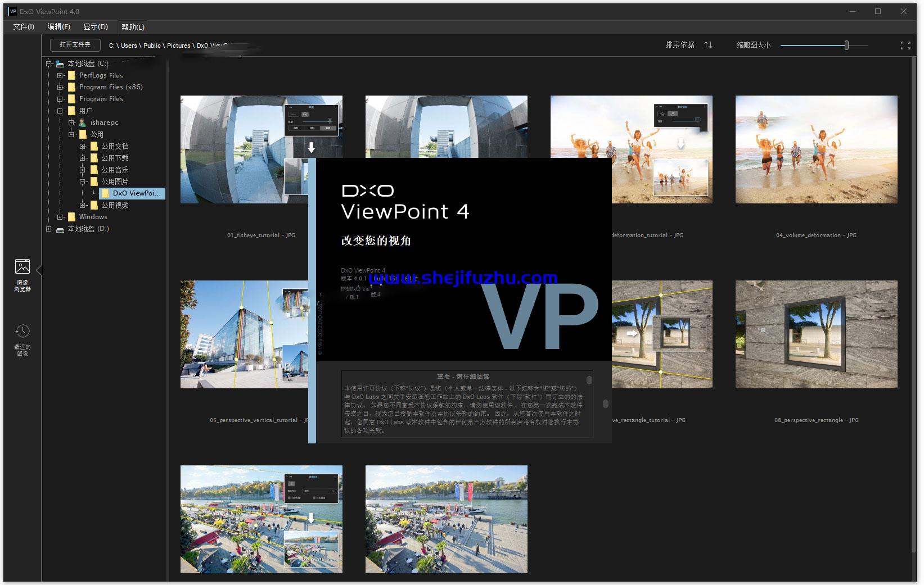Expand the Program Files (x86) node
This screenshot has height=585, width=924.
tap(60, 87)
